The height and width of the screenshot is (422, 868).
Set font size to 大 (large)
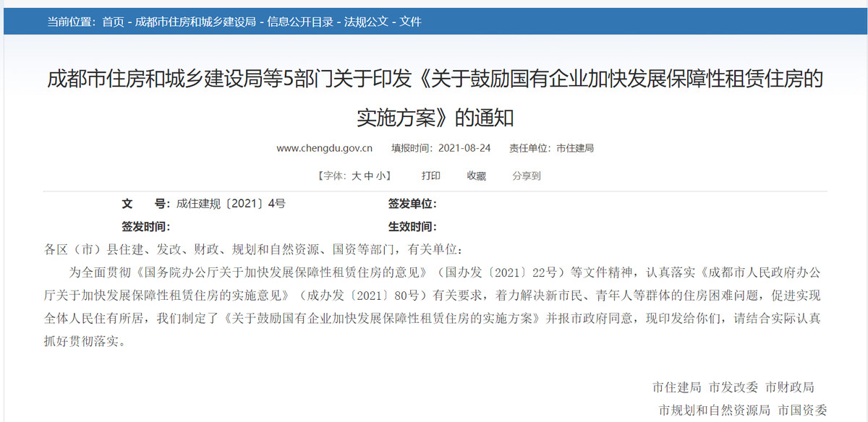[x=356, y=176]
